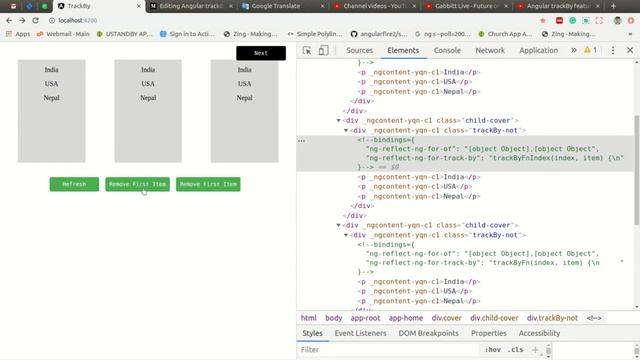Image resolution: width=640 pixels, height=360 pixels.
Task: Select the highlighted bindings comment node
Action: (465, 153)
